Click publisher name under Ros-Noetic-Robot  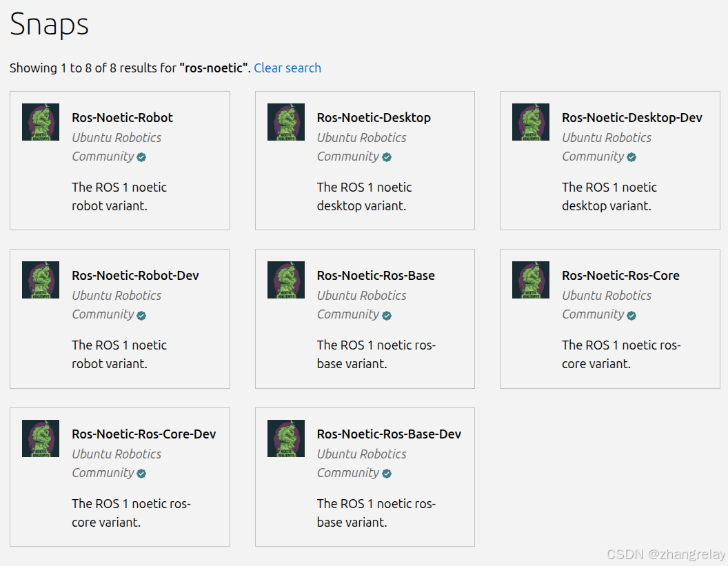117,147
